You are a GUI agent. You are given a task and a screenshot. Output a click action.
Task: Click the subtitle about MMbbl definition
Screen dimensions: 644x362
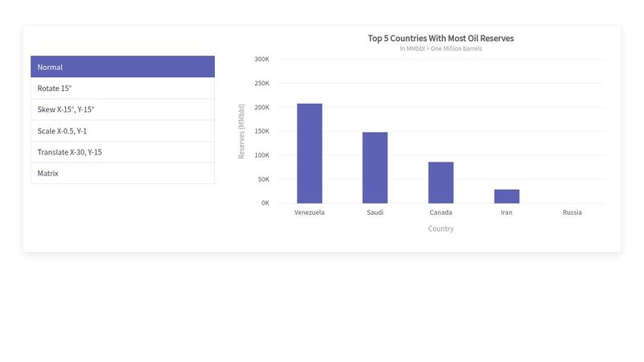coord(440,48)
